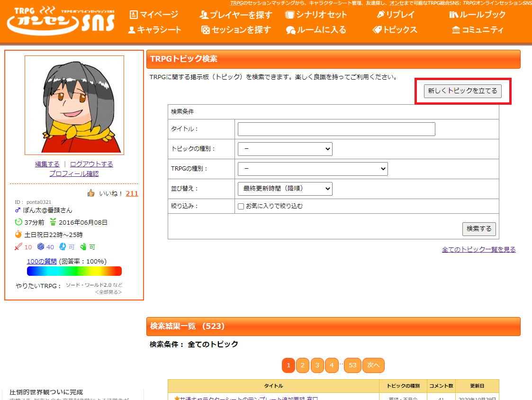Click the 編集する link

(x=47, y=164)
